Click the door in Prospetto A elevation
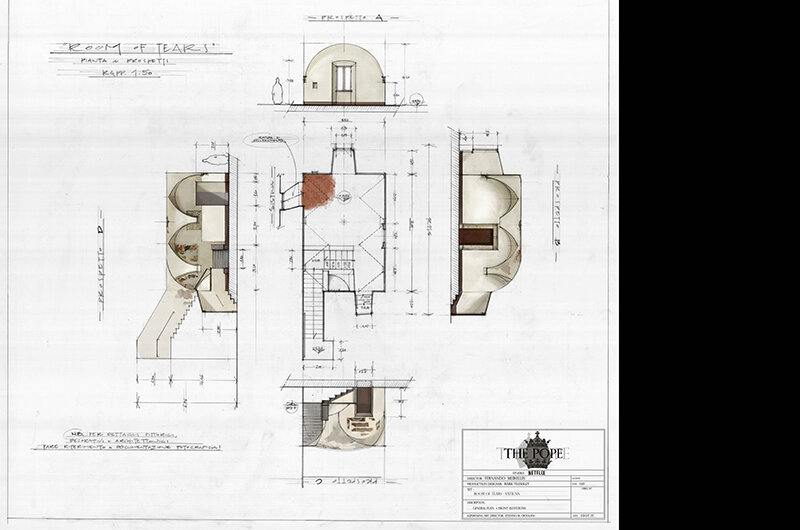 344,81
